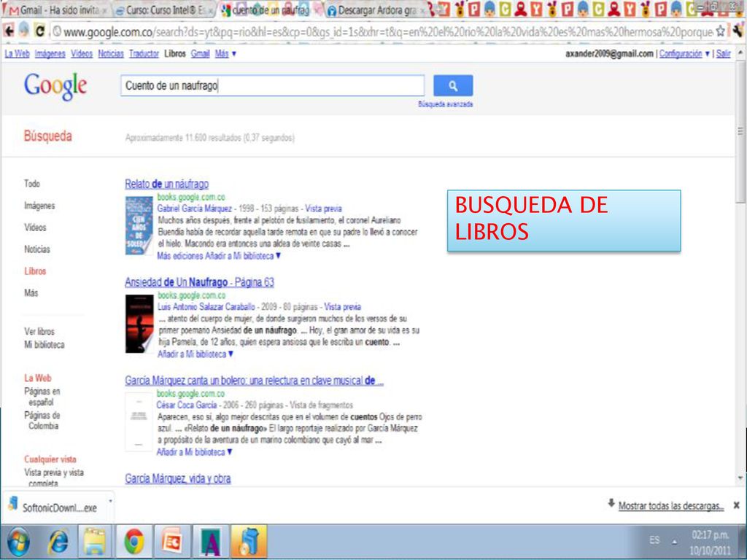Click the browser address bar URL
Image resolution: width=747 pixels, height=560 pixels.
pyautogui.click(x=388, y=32)
